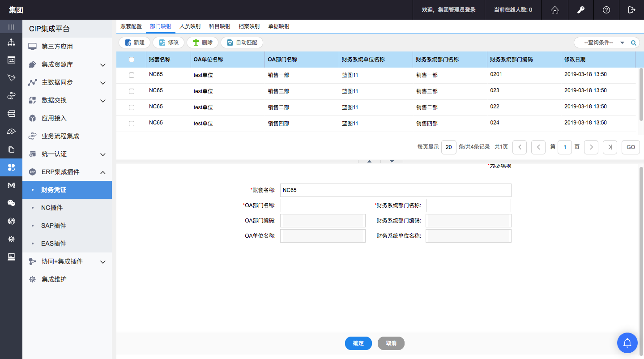Open the notification bell button
This screenshot has height=359, width=644.
coord(627,343)
